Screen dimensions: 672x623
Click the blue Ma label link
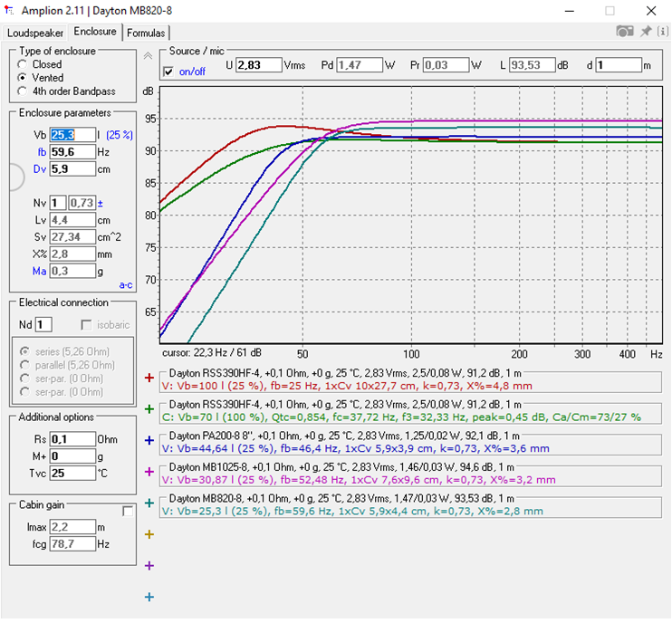pos(39,272)
